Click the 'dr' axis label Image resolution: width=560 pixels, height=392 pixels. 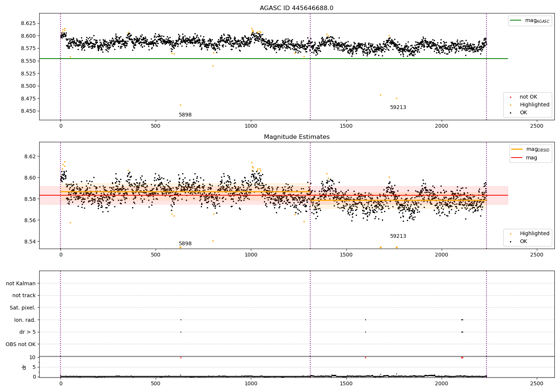[24, 367]
